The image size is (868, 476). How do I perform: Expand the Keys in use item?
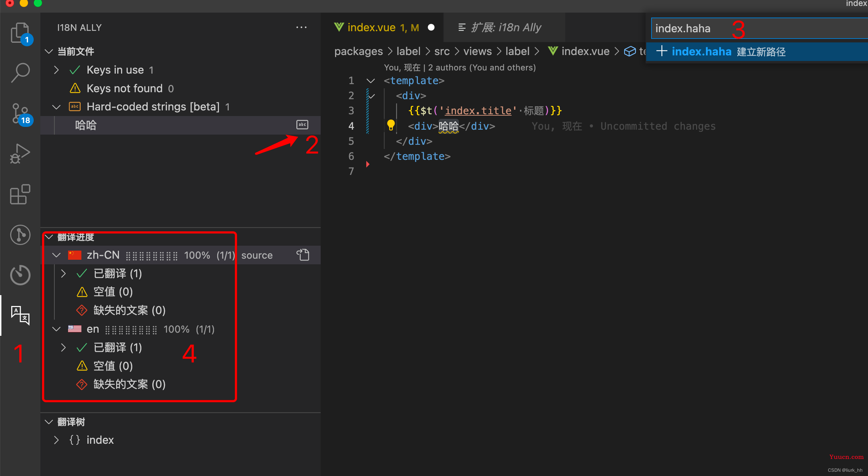point(56,70)
